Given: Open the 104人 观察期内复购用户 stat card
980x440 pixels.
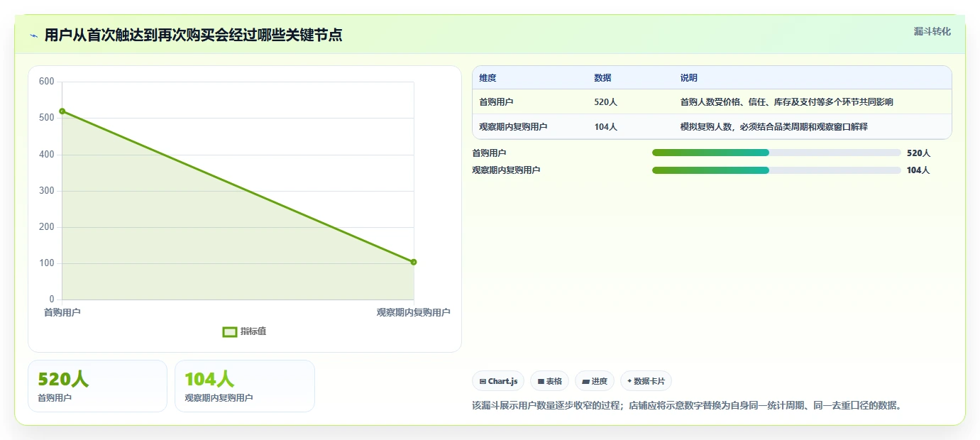Looking at the screenshot, I should [244, 386].
